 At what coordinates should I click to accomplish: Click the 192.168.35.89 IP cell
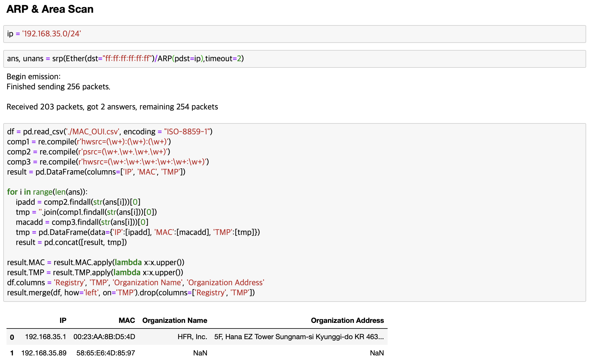pos(44,353)
